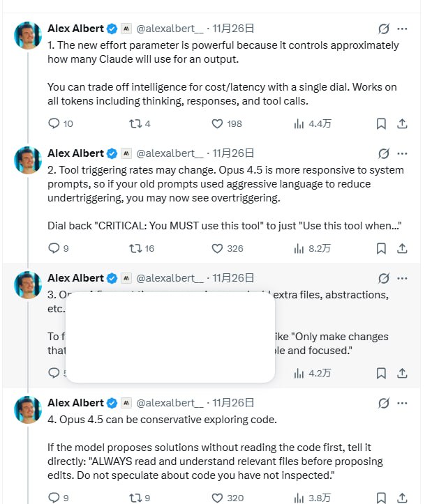This screenshot has width=432, height=504.
Task: Reply to the effort parameter tweet
Action: (54, 123)
